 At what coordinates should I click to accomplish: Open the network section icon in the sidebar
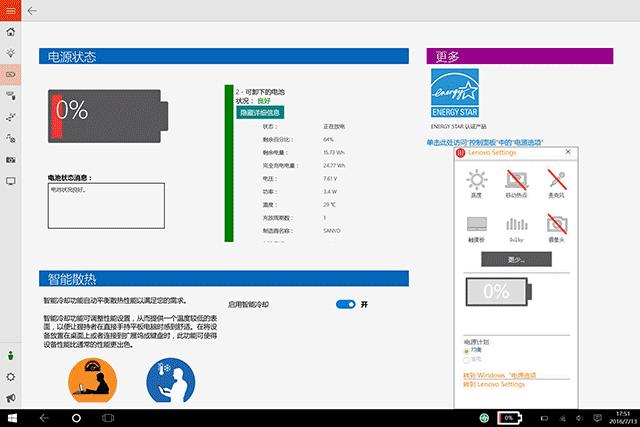pyautogui.click(x=11, y=117)
